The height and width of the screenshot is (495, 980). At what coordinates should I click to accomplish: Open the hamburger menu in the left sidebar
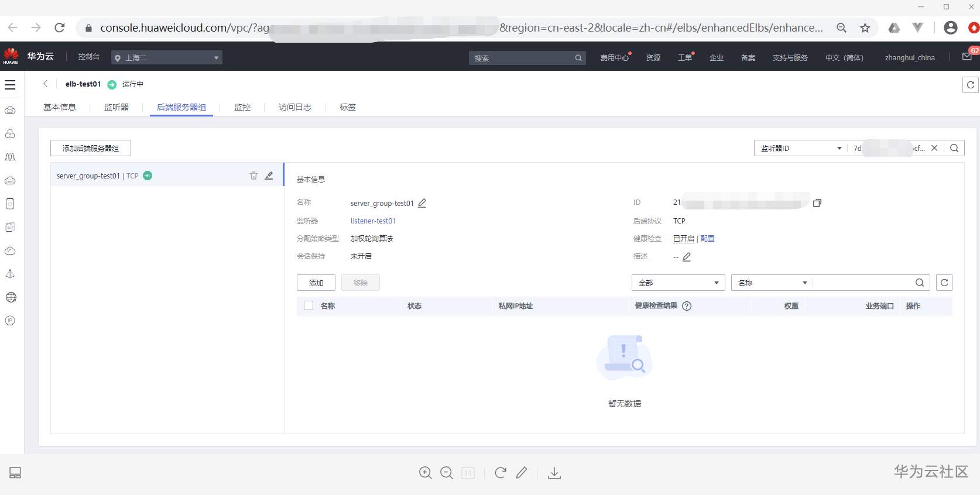point(10,85)
